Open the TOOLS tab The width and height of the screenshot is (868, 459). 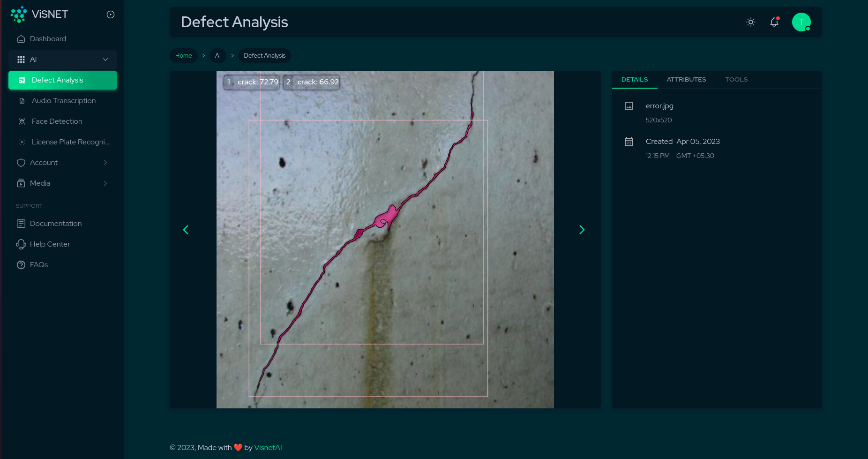736,79
